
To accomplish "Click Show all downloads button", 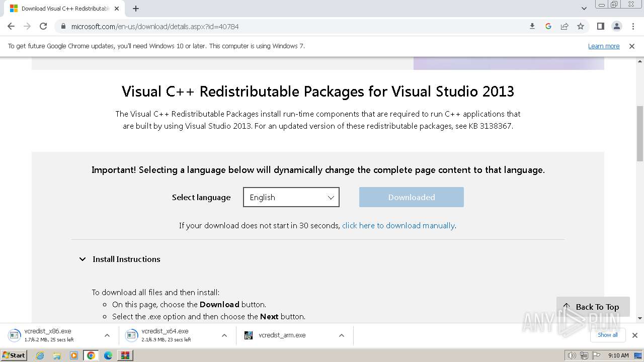I will [x=607, y=335].
